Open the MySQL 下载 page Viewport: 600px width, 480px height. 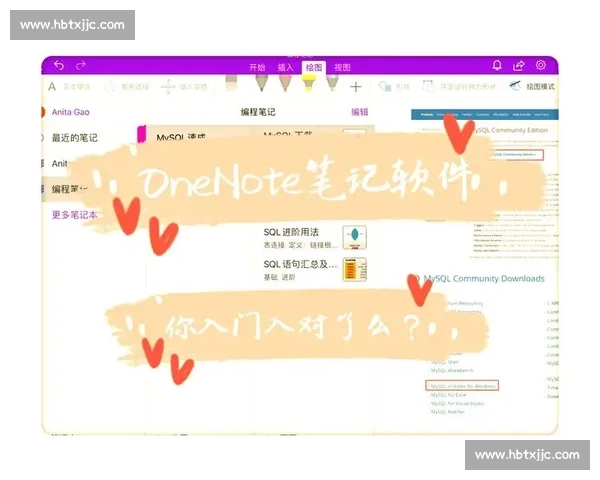tap(288, 134)
